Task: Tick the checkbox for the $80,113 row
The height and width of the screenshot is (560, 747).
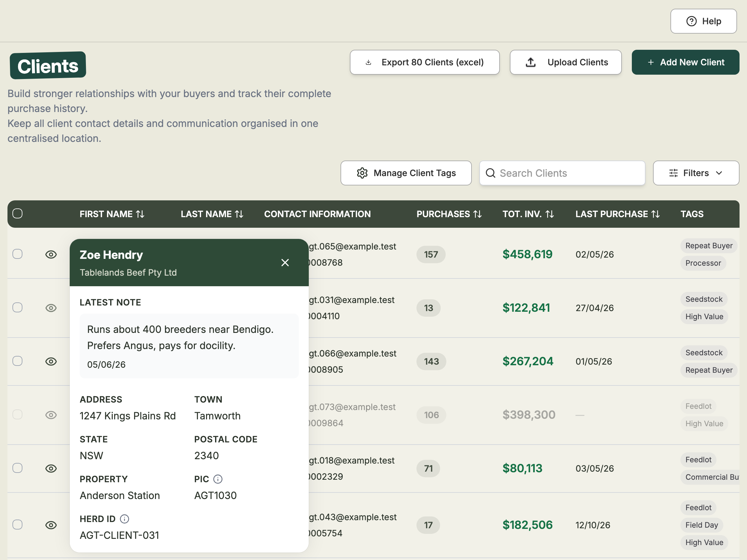Action: (x=17, y=468)
